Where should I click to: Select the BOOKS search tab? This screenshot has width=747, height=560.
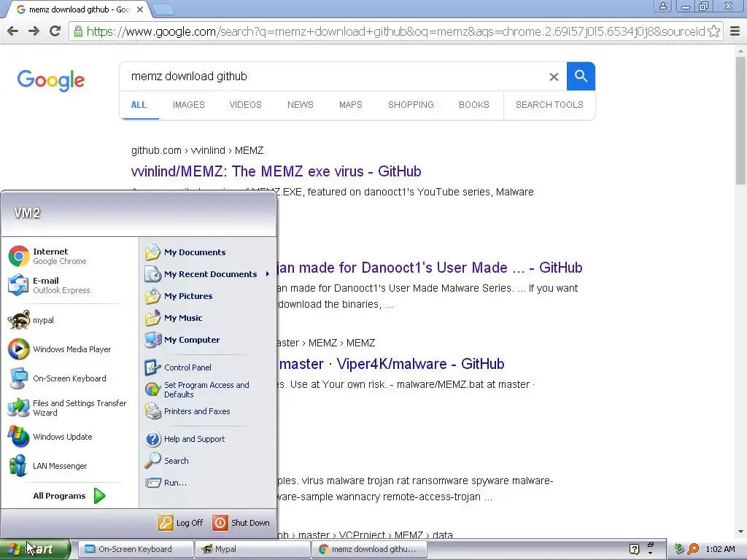tap(474, 105)
